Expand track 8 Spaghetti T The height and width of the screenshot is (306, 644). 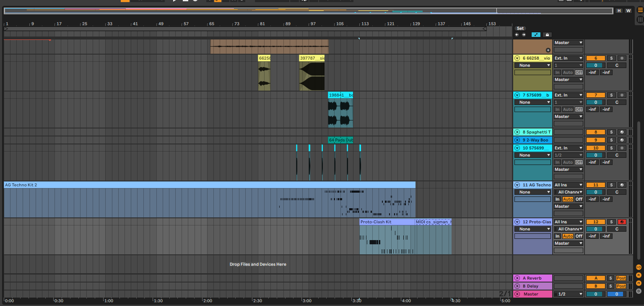517,132
